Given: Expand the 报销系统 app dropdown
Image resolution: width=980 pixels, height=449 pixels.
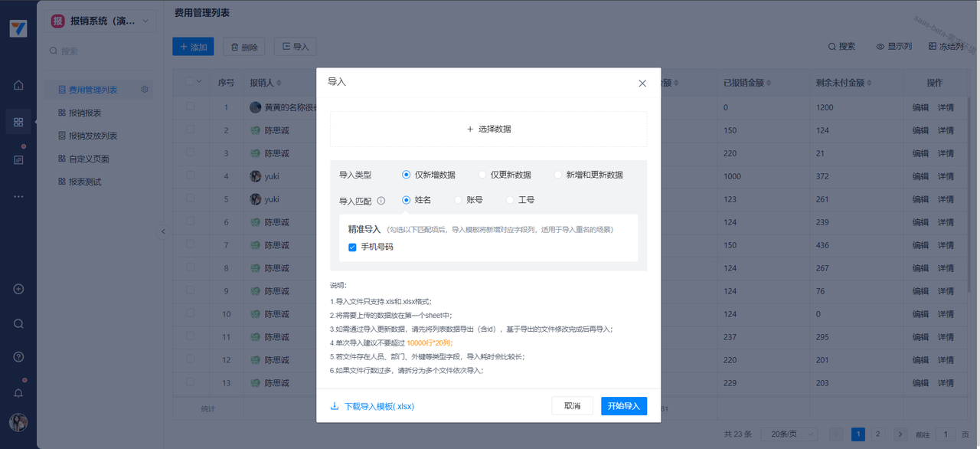Looking at the screenshot, I should 145,21.
